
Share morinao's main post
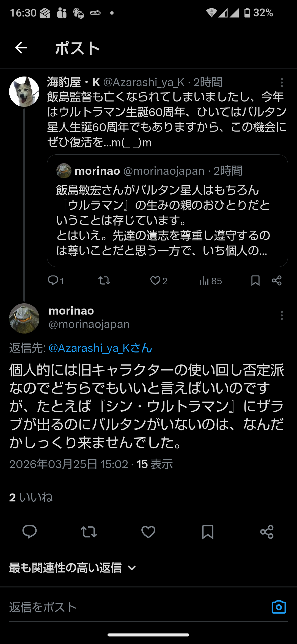267,531
